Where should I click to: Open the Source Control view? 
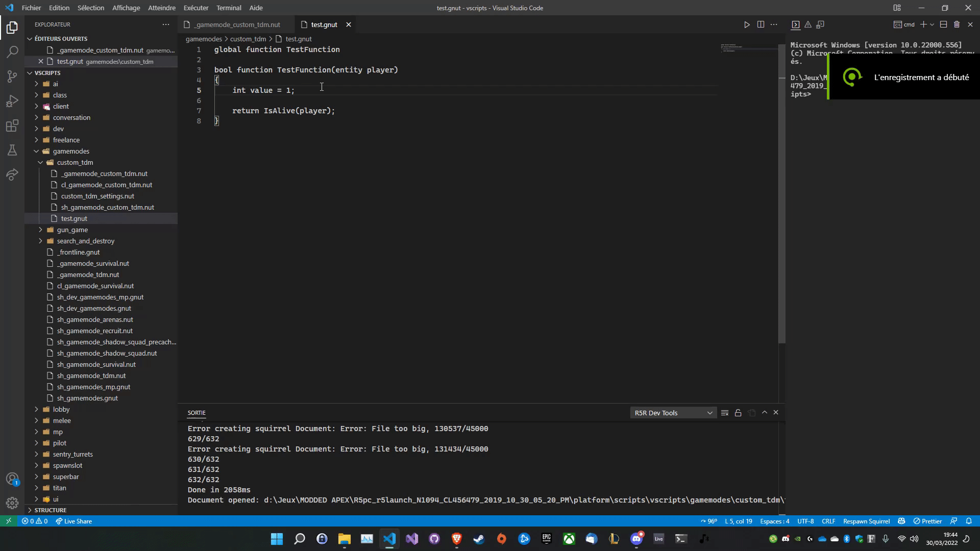point(12,77)
